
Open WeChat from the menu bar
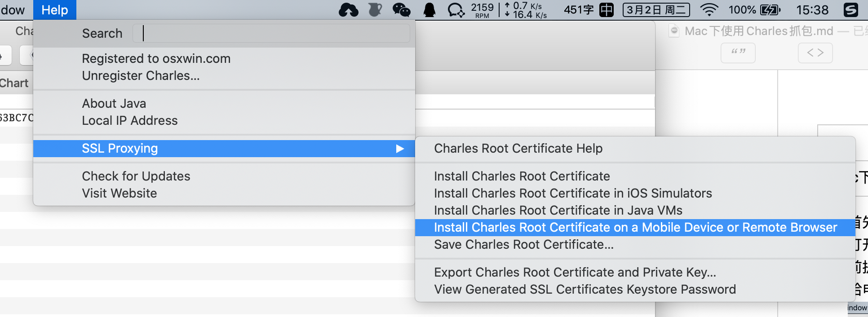tap(401, 10)
